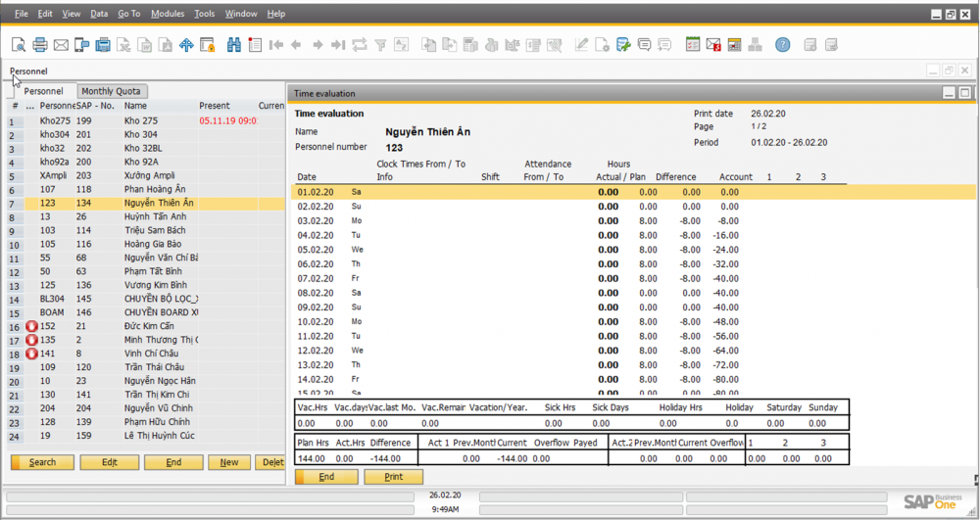Open Query Manager database-wrench icon
This screenshot has height=520, width=980.
623,45
